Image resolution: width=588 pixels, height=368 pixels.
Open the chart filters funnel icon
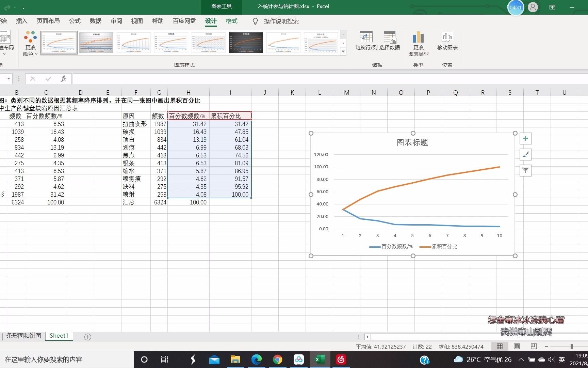tap(525, 170)
